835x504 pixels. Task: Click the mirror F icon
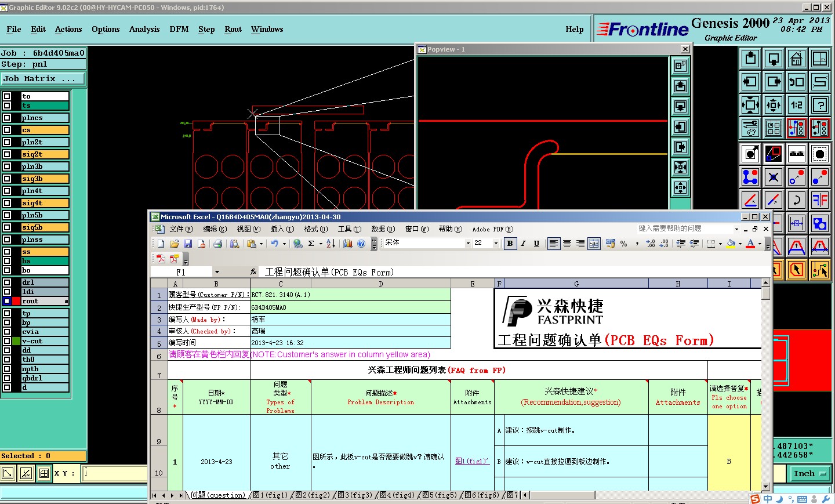820,200
